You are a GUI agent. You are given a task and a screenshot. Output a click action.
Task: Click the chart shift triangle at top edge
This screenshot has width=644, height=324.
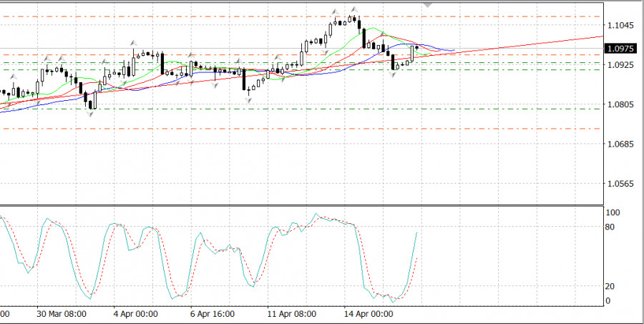coord(429,4)
